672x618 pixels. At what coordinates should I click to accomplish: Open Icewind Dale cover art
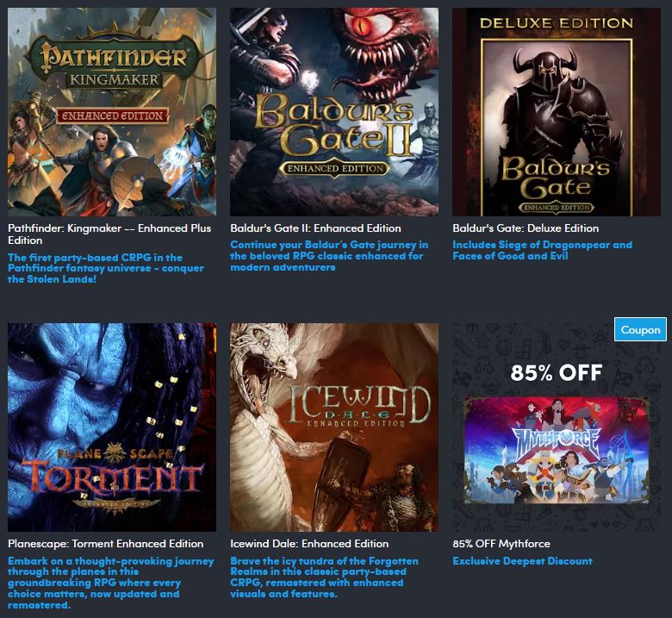click(x=334, y=428)
